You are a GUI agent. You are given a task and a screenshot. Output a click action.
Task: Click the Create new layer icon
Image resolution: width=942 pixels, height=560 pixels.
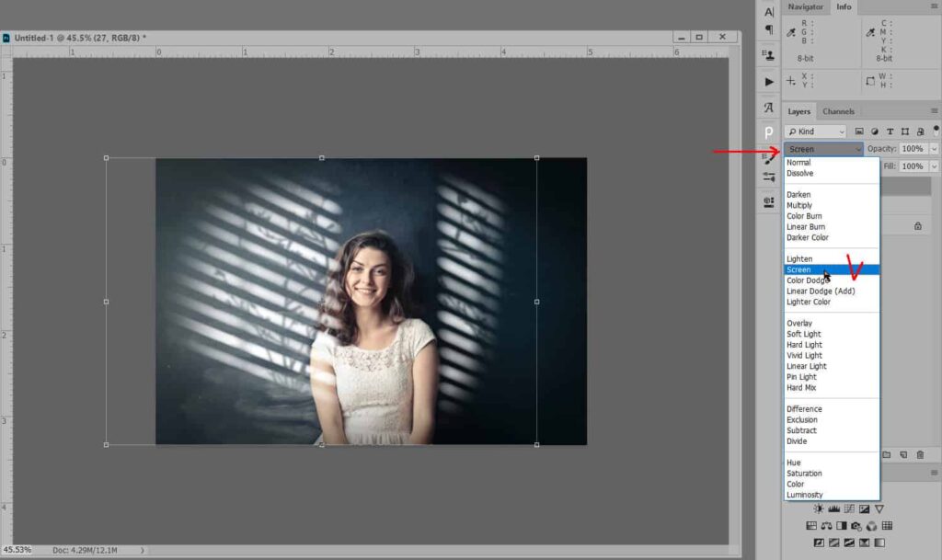[903, 455]
